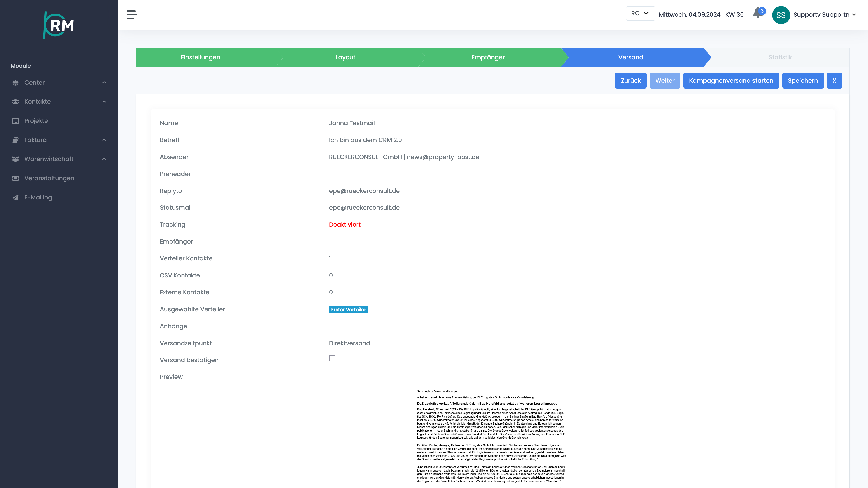
Task: Open the notifications bell
Action: [x=758, y=13]
